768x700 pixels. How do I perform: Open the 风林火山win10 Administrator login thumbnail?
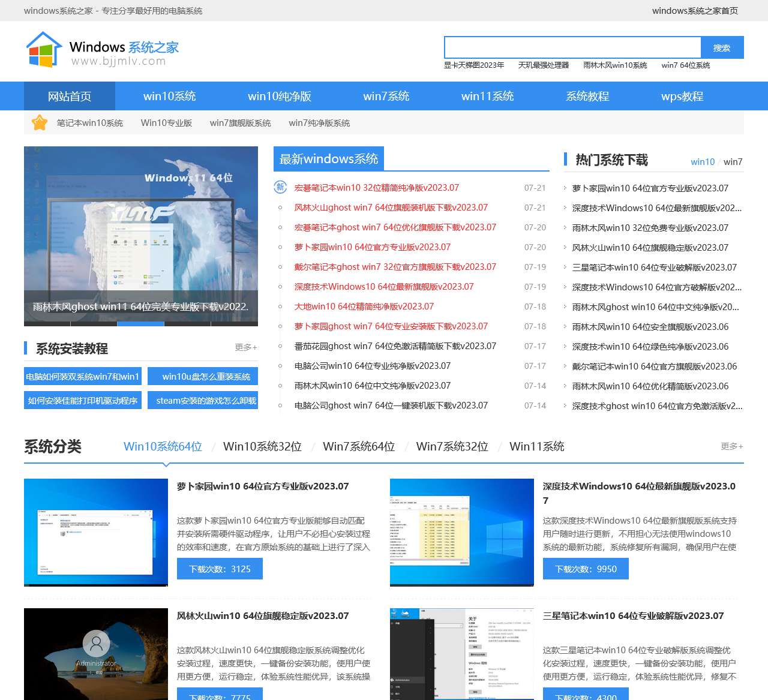pos(96,654)
